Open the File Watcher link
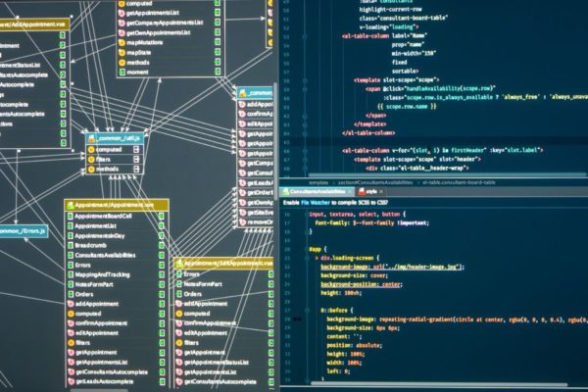This screenshot has height=392, width=588. tap(316, 203)
